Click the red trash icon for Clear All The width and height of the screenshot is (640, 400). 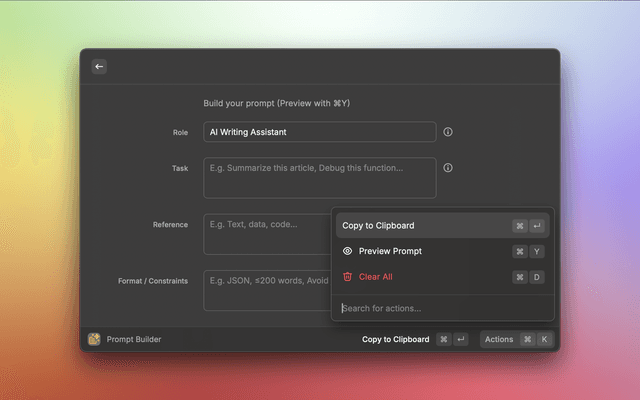pos(347,277)
